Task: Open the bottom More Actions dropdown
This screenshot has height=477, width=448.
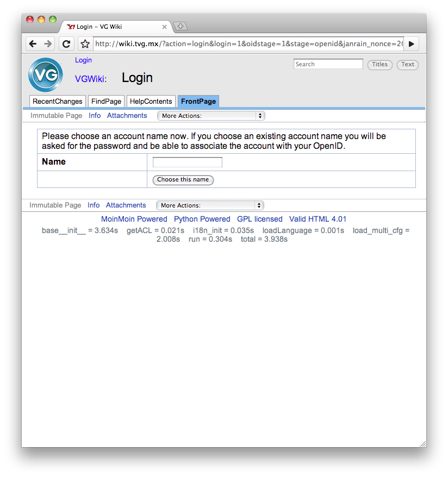Action: [x=210, y=205]
